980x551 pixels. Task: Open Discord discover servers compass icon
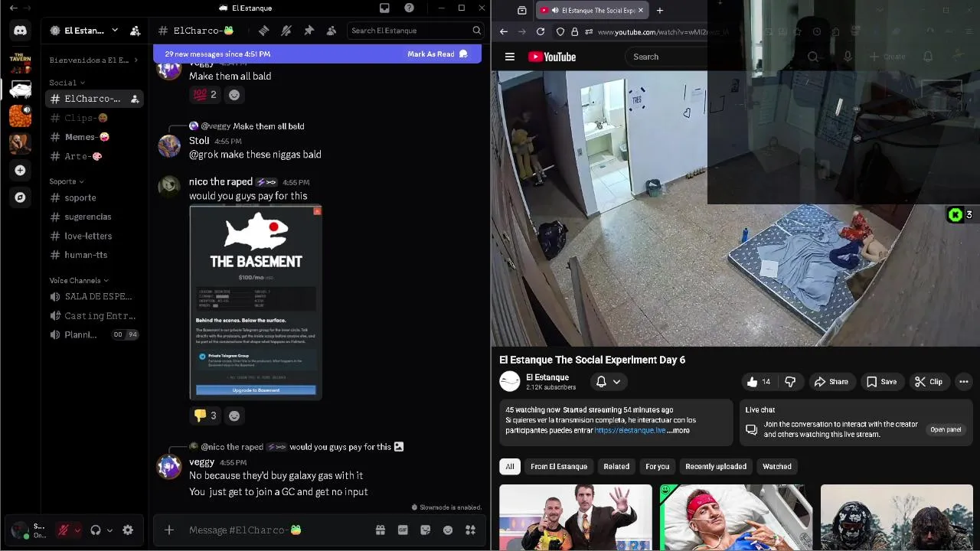pyautogui.click(x=20, y=197)
